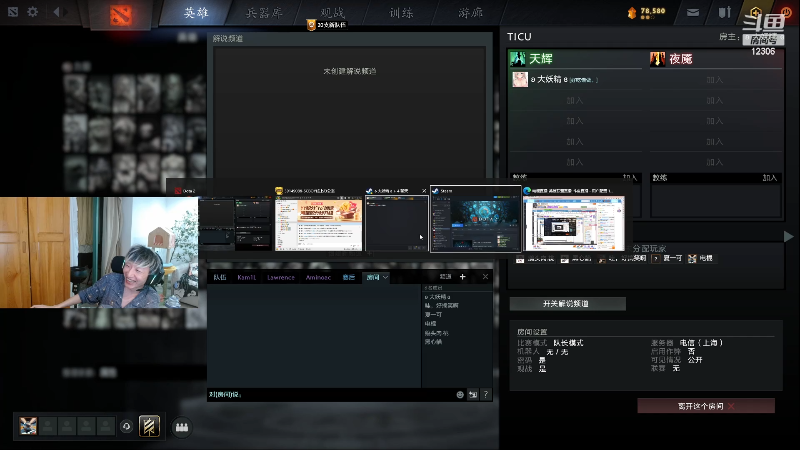Click the chat icon next to emoji
The width and height of the screenshot is (800, 450).
point(473,394)
